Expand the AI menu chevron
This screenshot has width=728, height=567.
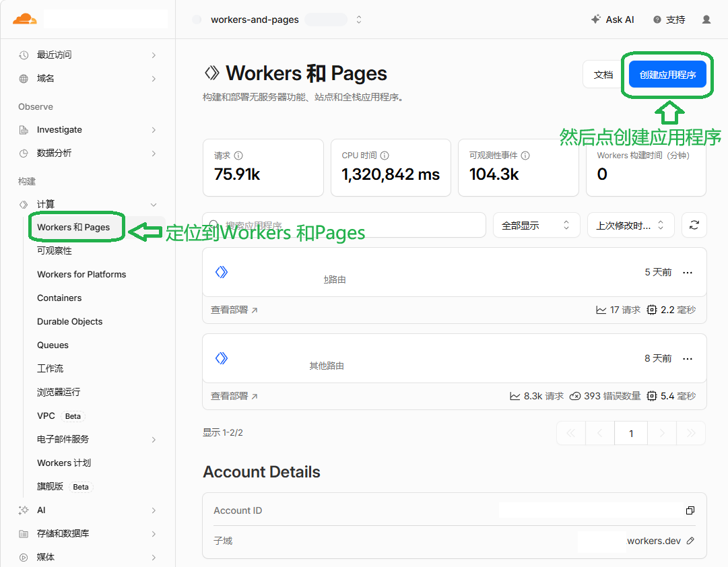pyautogui.click(x=154, y=510)
